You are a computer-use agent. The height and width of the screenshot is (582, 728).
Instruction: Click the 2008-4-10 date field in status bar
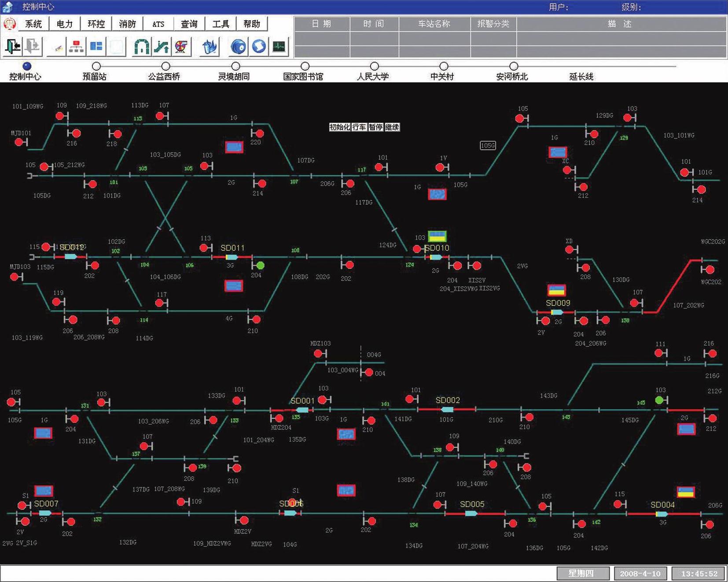[640, 573]
